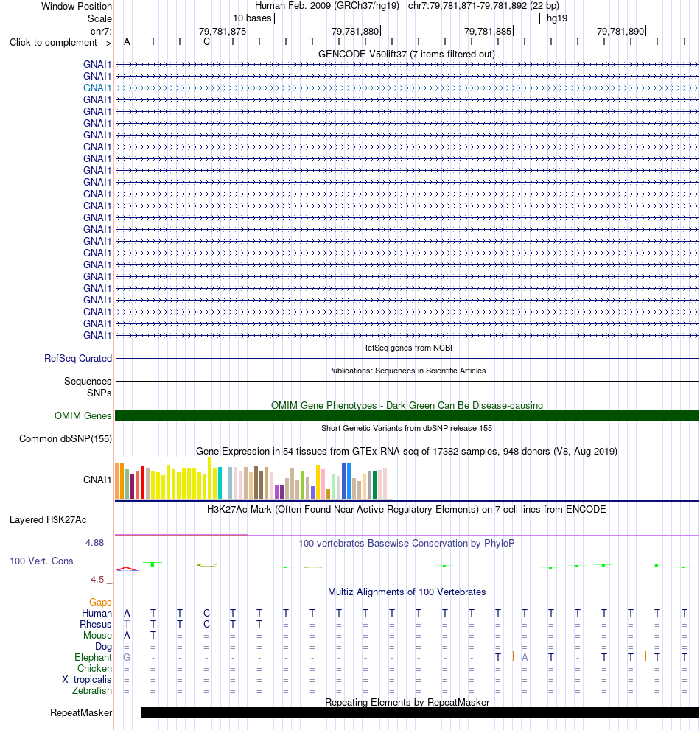This screenshot has height=730, width=700.
Task: Click the 'A' base in Elephant row
Action: coord(525,657)
